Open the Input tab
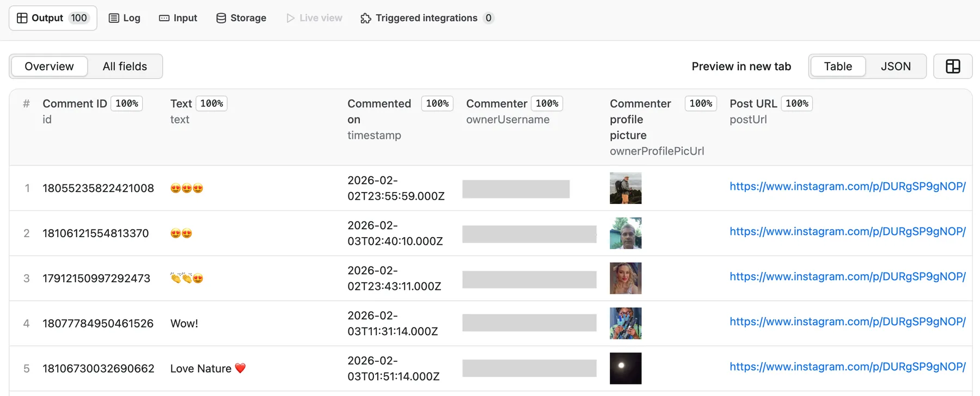The width and height of the screenshot is (980, 396). click(x=178, y=18)
